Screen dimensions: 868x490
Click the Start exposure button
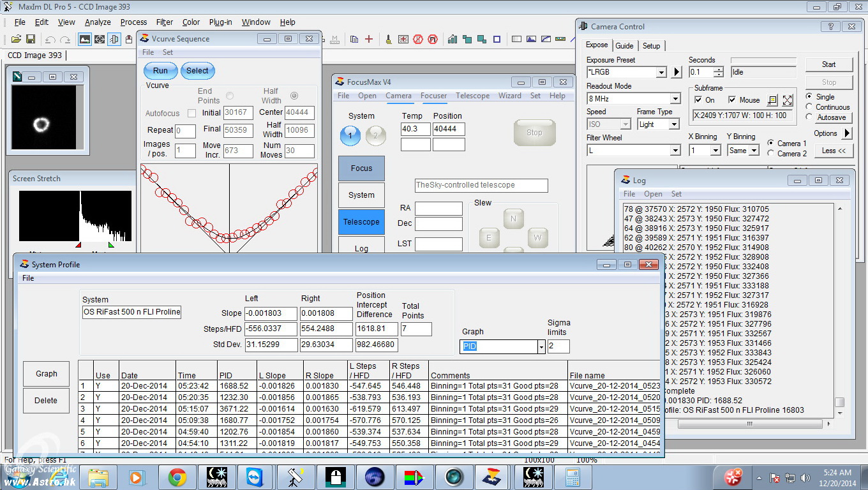pyautogui.click(x=828, y=64)
